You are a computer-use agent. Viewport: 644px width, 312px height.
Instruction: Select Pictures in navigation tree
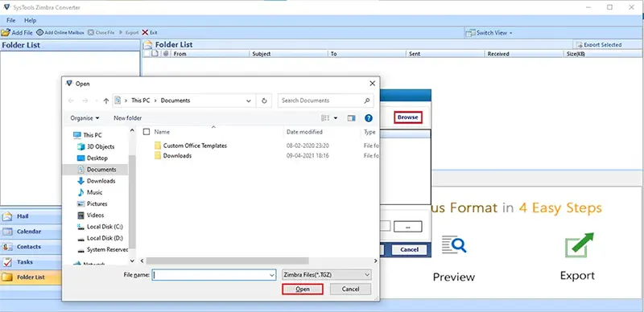click(97, 203)
